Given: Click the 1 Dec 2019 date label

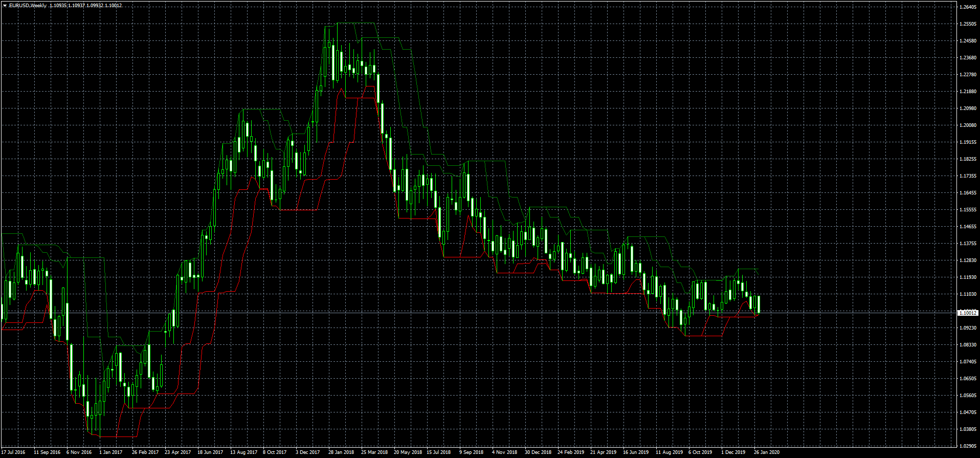Looking at the screenshot, I should pos(733,452).
